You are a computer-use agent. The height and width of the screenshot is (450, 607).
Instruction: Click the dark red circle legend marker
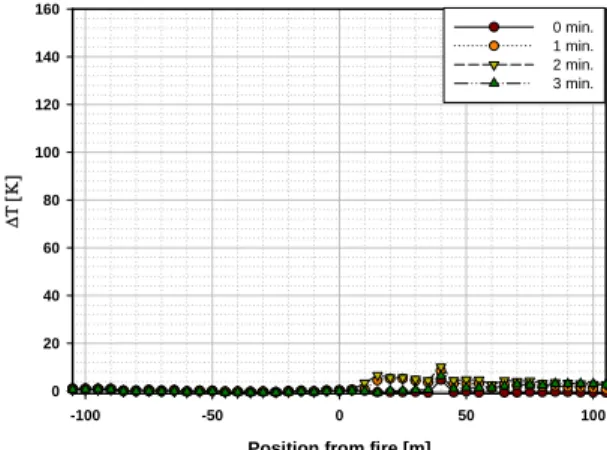pos(494,27)
